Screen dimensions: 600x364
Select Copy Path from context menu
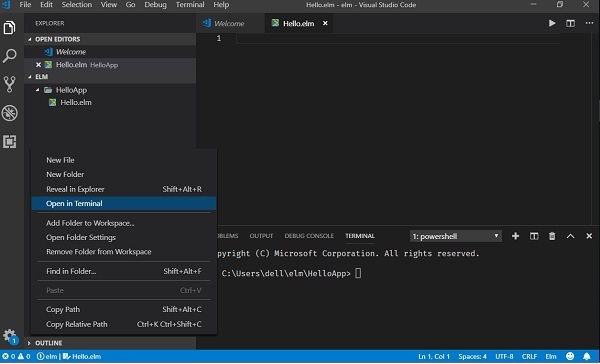click(124, 309)
